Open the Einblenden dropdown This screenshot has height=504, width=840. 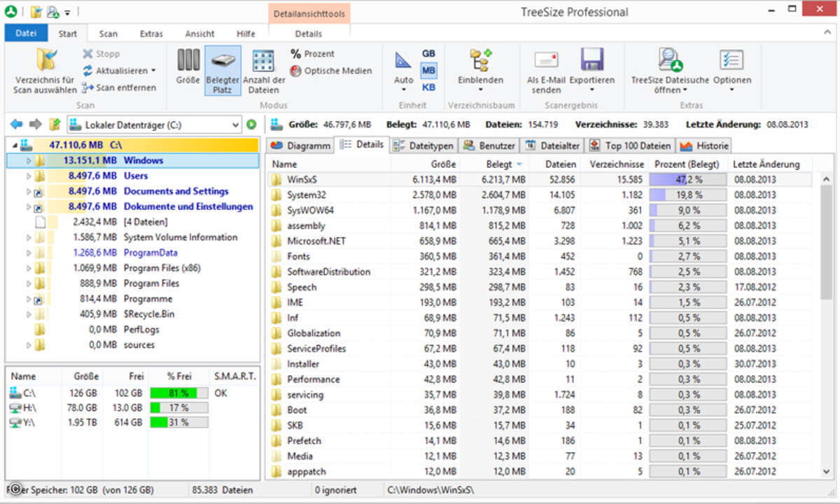[480, 71]
